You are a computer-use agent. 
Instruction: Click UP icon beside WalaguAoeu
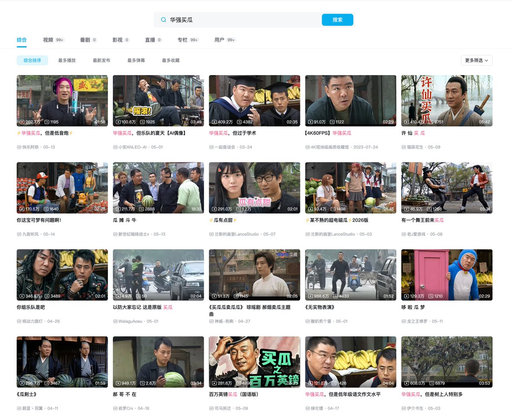point(115,321)
